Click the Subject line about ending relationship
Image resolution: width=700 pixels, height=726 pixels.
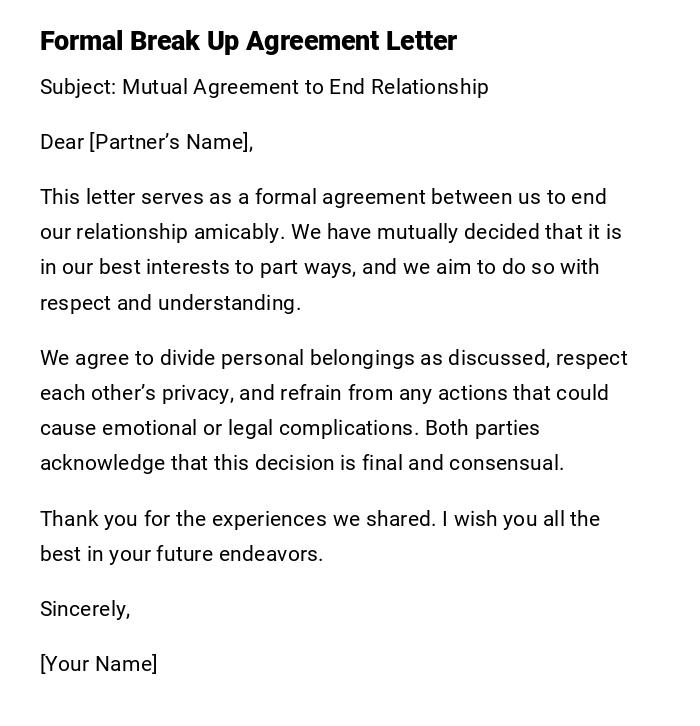click(x=264, y=87)
